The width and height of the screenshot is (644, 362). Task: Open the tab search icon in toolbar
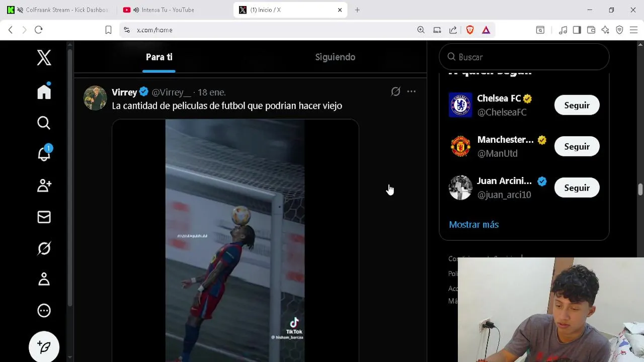point(540,30)
